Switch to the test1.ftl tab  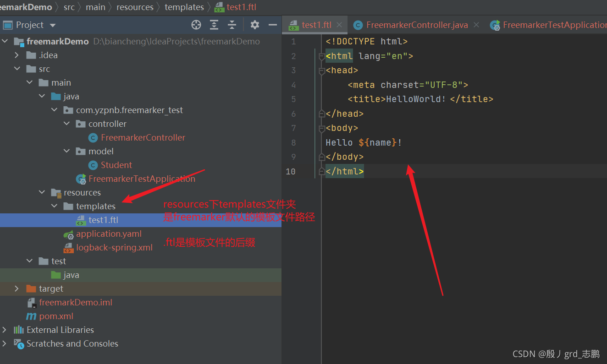(x=315, y=25)
